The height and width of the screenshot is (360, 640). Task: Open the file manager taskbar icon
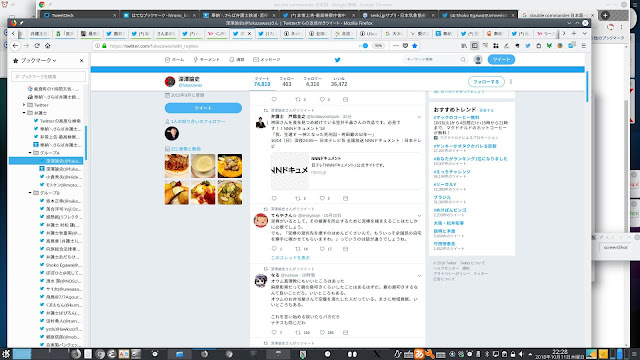point(180,354)
